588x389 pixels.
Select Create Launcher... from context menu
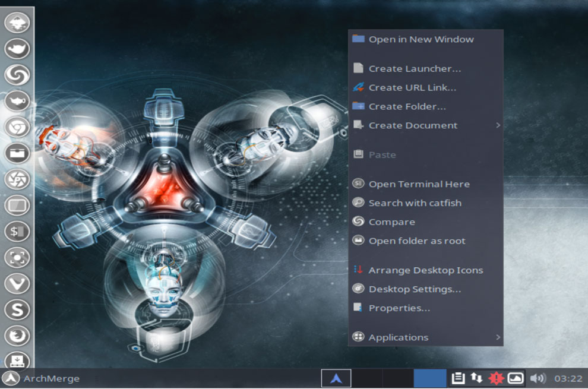pyautogui.click(x=426, y=68)
